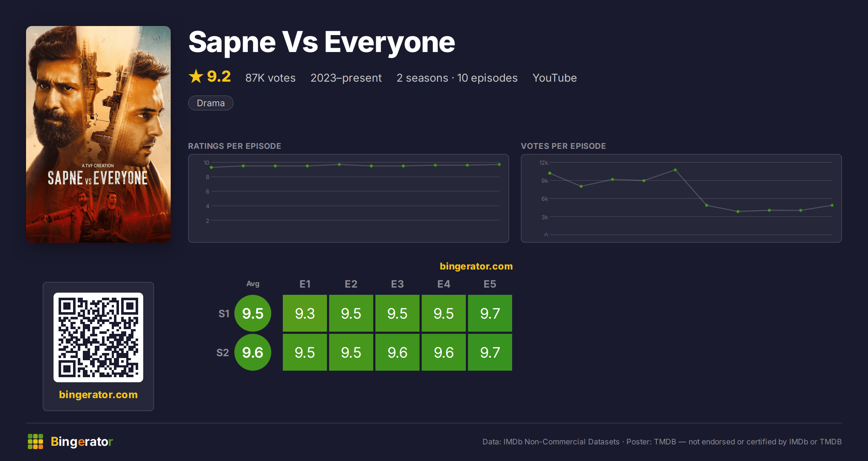Select the S1 E1 rating tile 9.3
The image size is (868, 461).
point(305,313)
